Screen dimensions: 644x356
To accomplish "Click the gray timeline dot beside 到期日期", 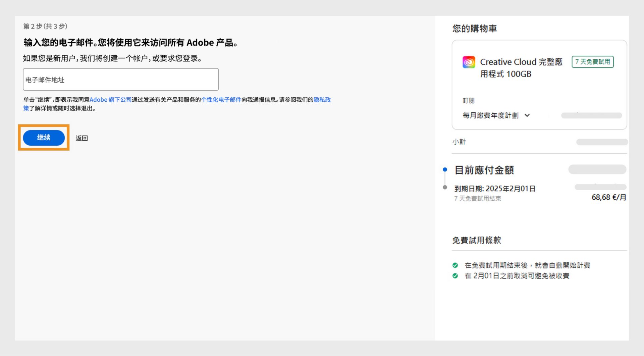I will coord(445,187).
